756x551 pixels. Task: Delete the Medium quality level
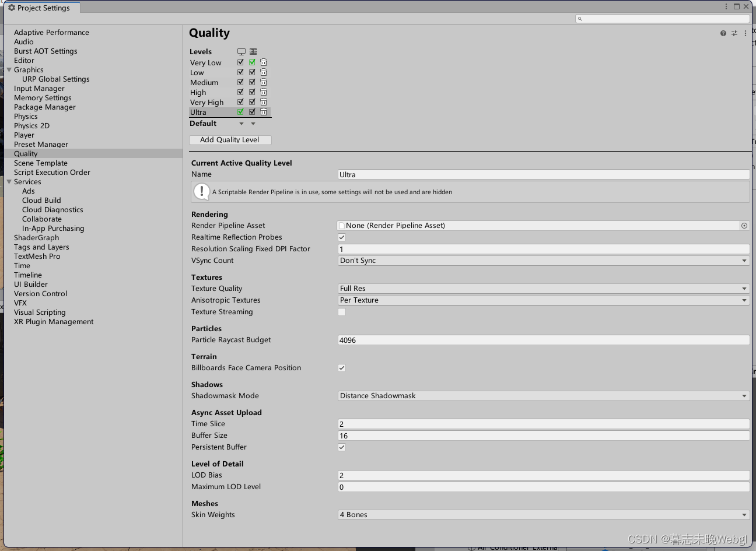point(264,82)
